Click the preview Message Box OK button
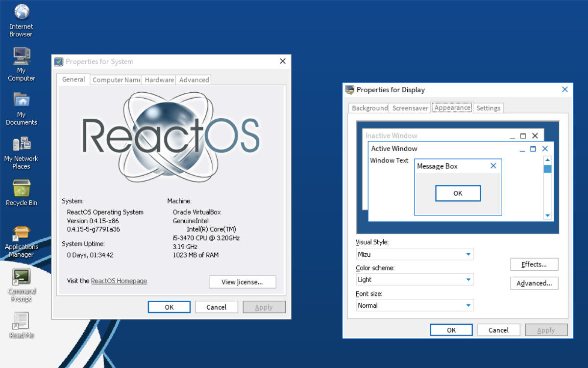 458,193
